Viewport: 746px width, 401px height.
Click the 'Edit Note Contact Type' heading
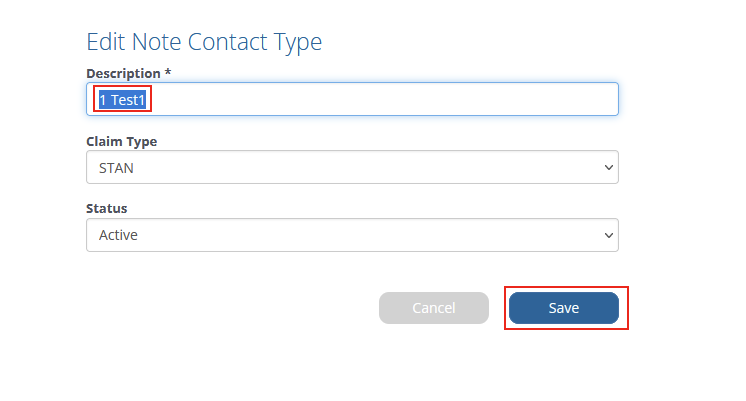point(204,42)
